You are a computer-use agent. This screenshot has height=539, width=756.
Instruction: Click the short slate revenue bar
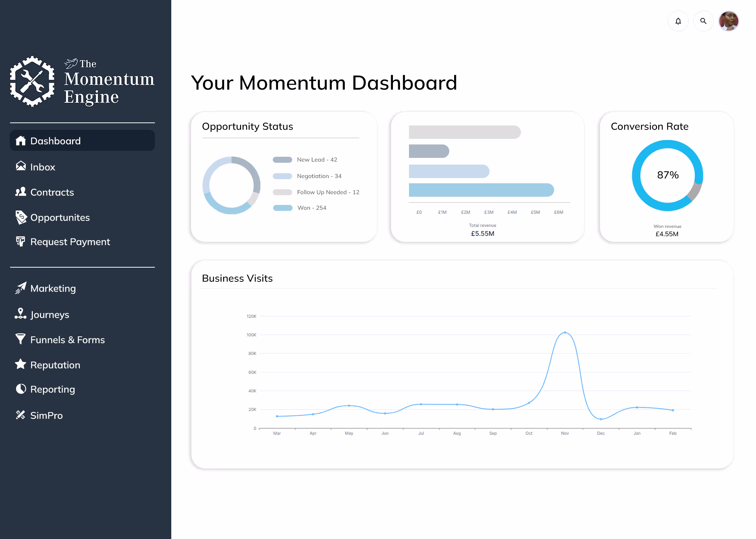click(x=429, y=151)
